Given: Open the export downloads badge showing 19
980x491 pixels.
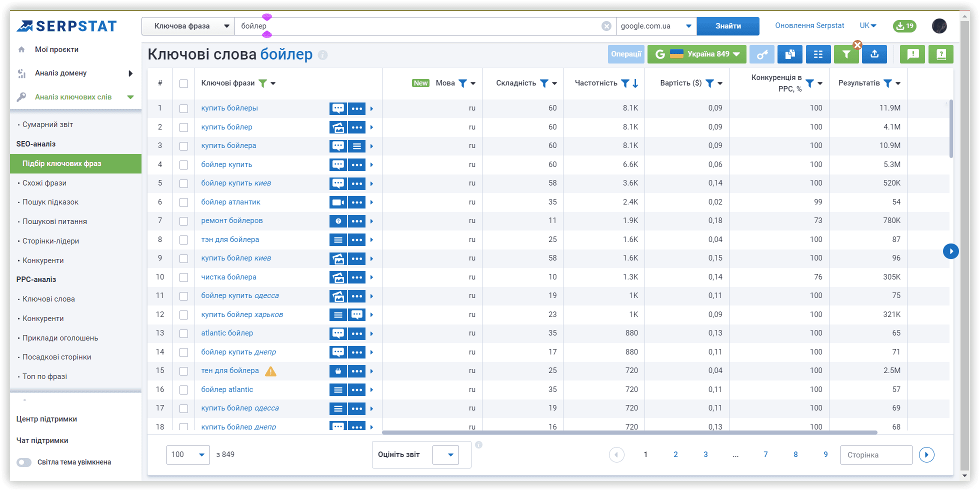Looking at the screenshot, I should tap(904, 26).
